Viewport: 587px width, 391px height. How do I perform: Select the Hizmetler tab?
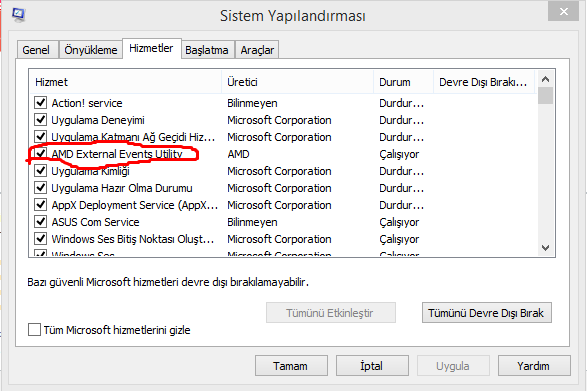tap(151, 48)
